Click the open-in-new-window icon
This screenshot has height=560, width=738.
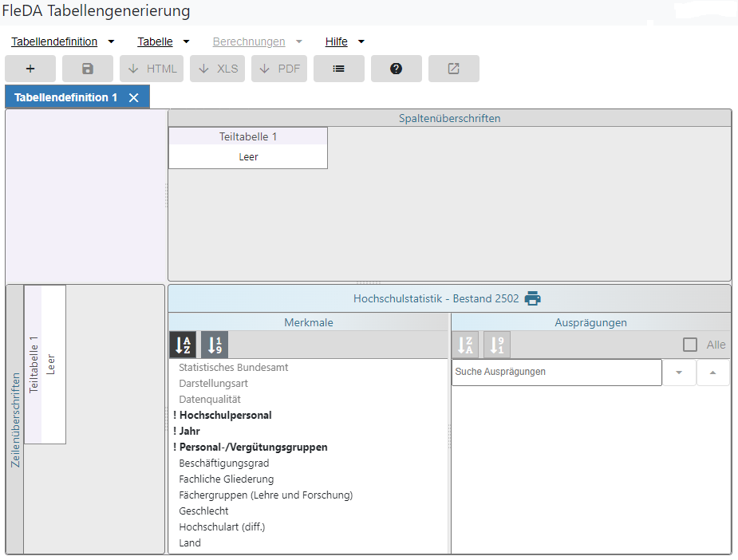point(453,69)
